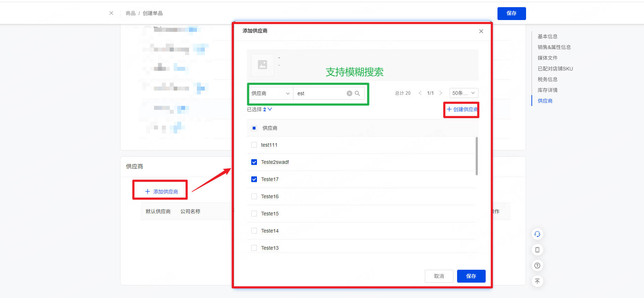The height and width of the screenshot is (298, 644).
Task: Uncheck the Teste2swadf supplier checkbox
Action: [254, 162]
